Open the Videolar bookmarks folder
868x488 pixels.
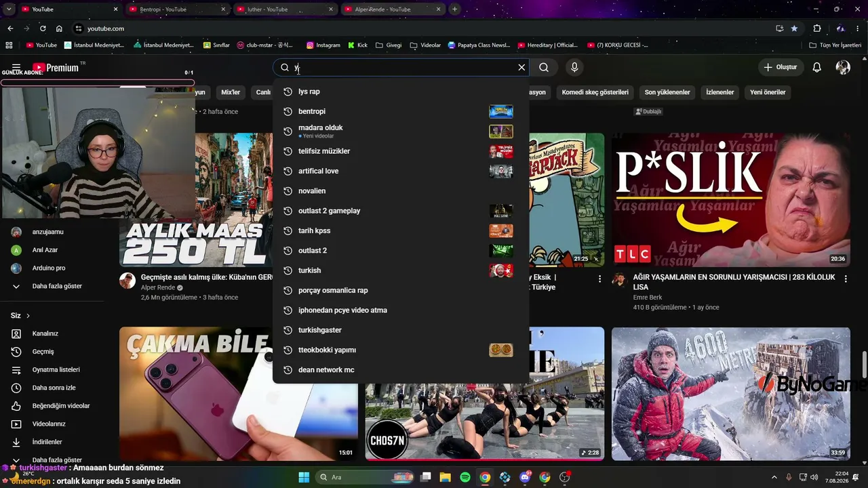pyautogui.click(x=425, y=45)
